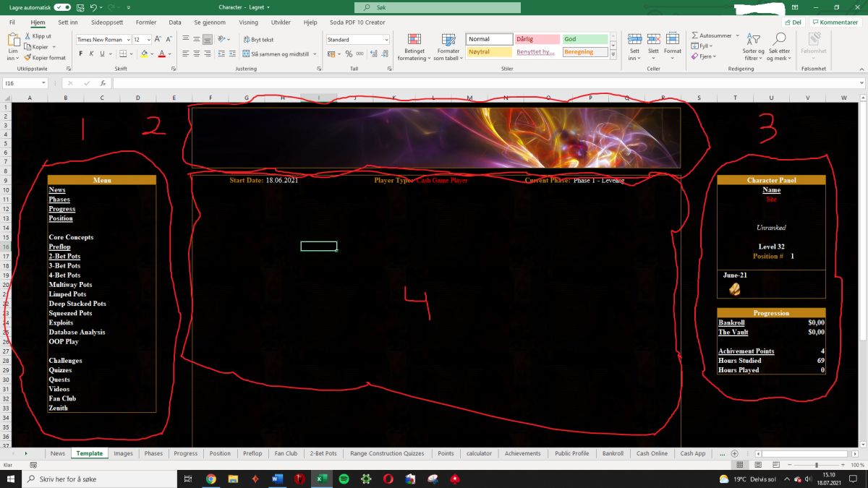Image resolution: width=868 pixels, height=488 pixels.
Task: Open the Name Box dropdown showing I16
Action: tap(43, 83)
